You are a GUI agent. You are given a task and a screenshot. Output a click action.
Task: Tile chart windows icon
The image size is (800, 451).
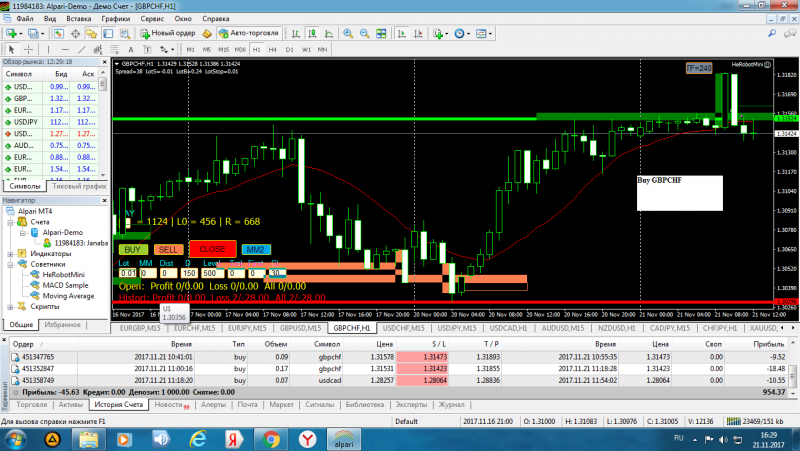coord(381,34)
